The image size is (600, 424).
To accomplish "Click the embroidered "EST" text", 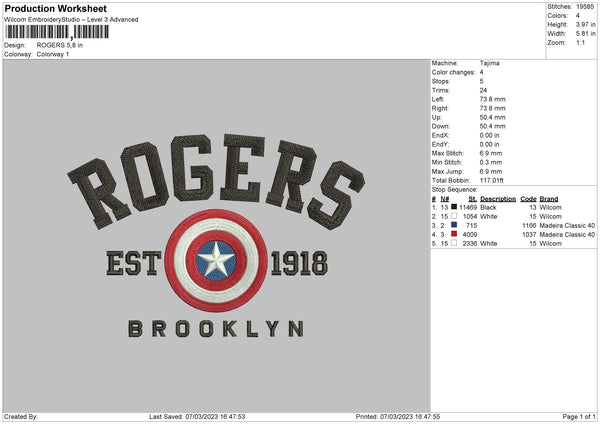I will 134,263.
